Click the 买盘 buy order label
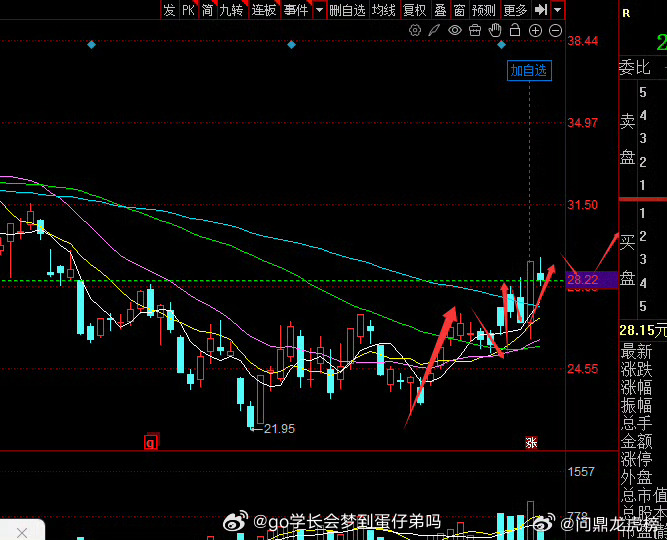This screenshot has height=540, width=667. click(x=627, y=260)
